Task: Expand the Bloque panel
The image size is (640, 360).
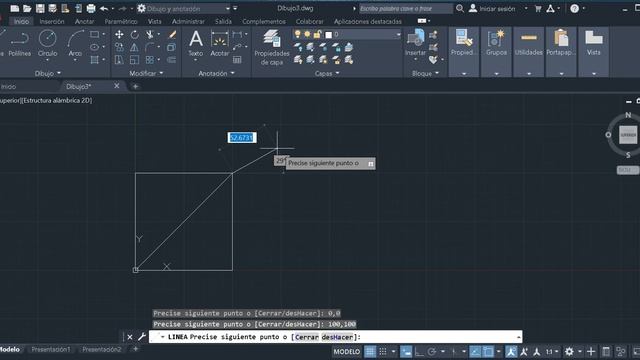Action: click(x=425, y=73)
